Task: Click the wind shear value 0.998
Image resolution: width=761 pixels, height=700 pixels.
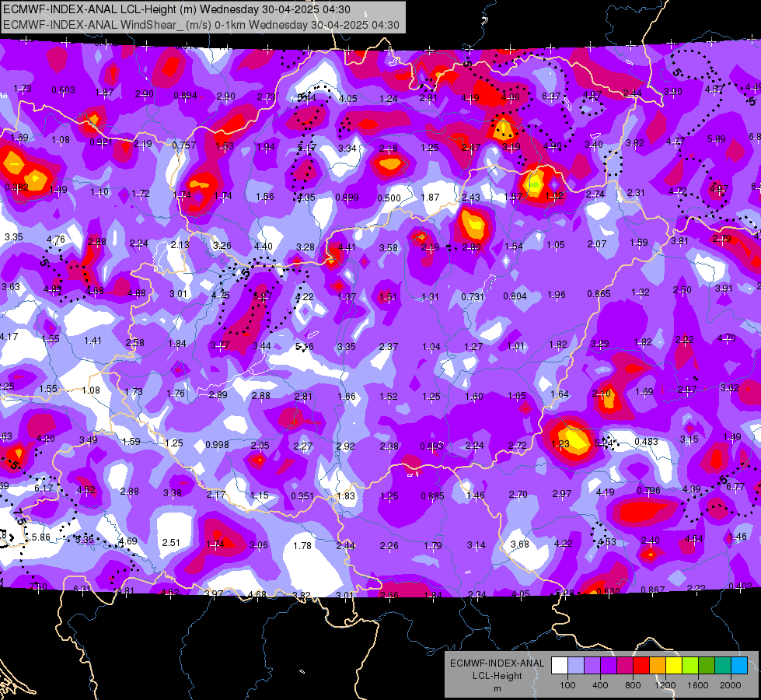Action: pos(217,445)
